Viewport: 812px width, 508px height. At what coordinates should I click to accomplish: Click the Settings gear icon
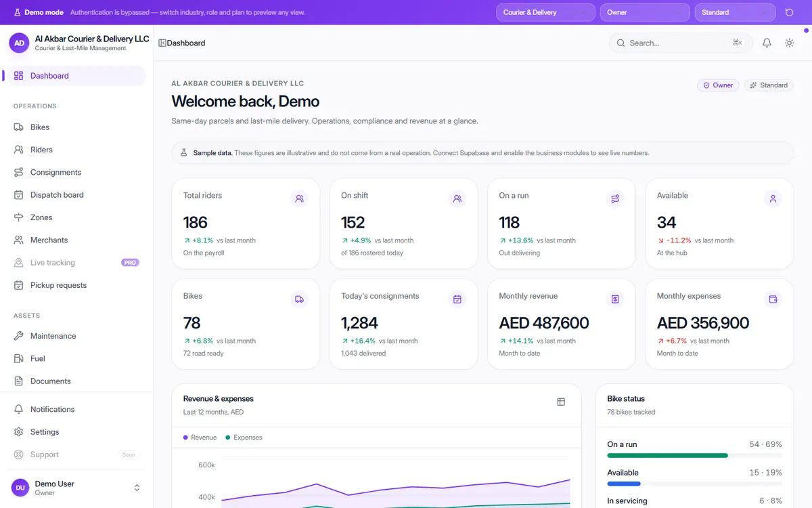click(18, 432)
